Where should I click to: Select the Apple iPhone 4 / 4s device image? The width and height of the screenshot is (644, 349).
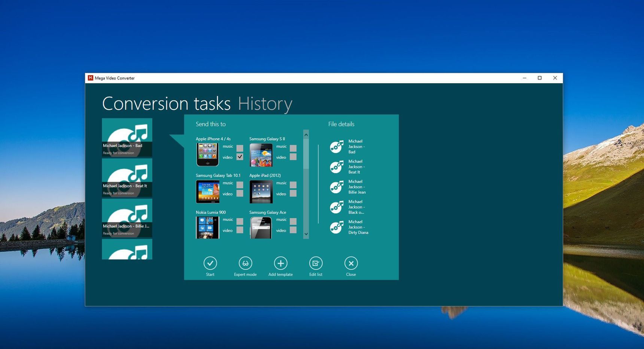point(207,154)
